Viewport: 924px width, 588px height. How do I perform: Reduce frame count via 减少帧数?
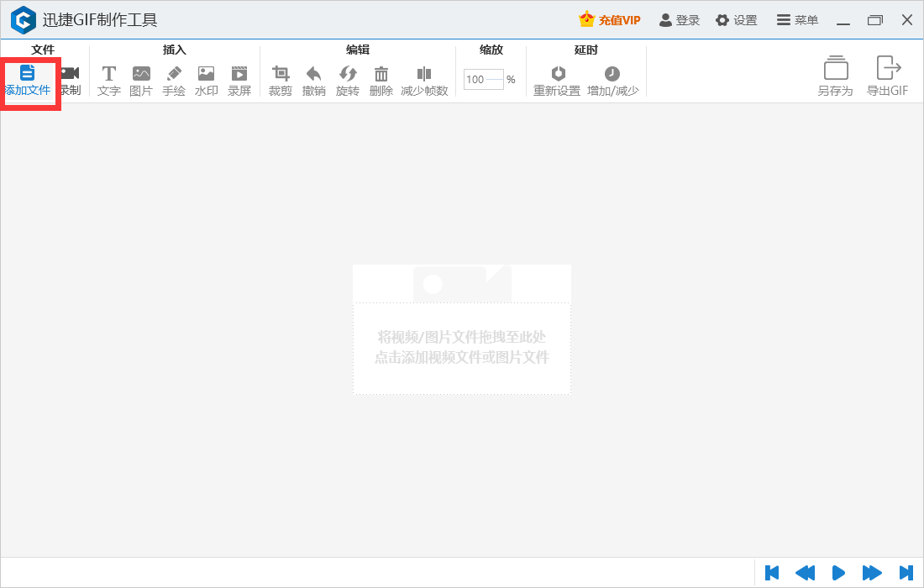424,81
